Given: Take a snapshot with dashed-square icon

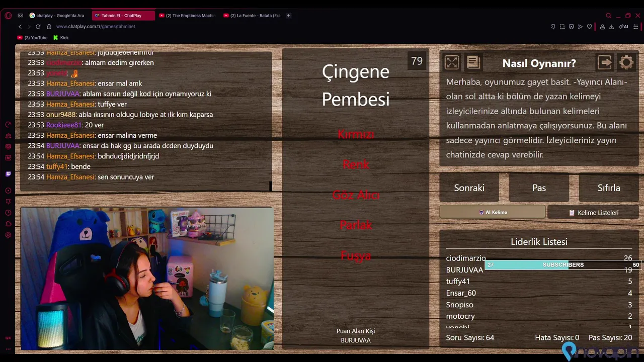Looking at the screenshot, I should click(562, 27).
